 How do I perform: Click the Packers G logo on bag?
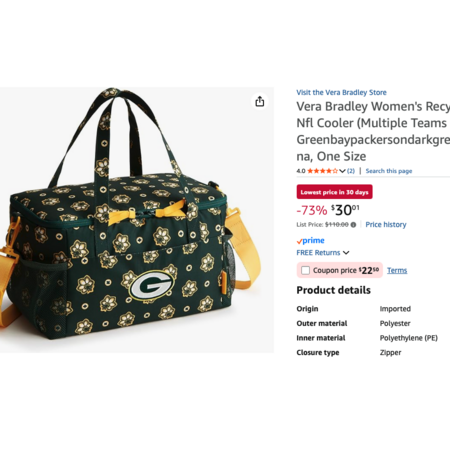tap(152, 285)
